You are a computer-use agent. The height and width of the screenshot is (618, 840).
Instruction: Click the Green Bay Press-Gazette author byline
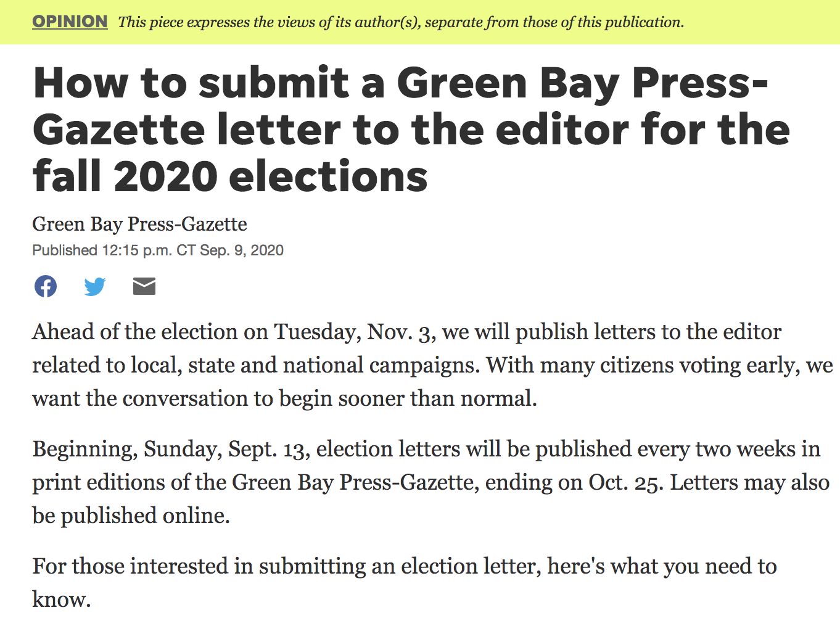(x=139, y=224)
